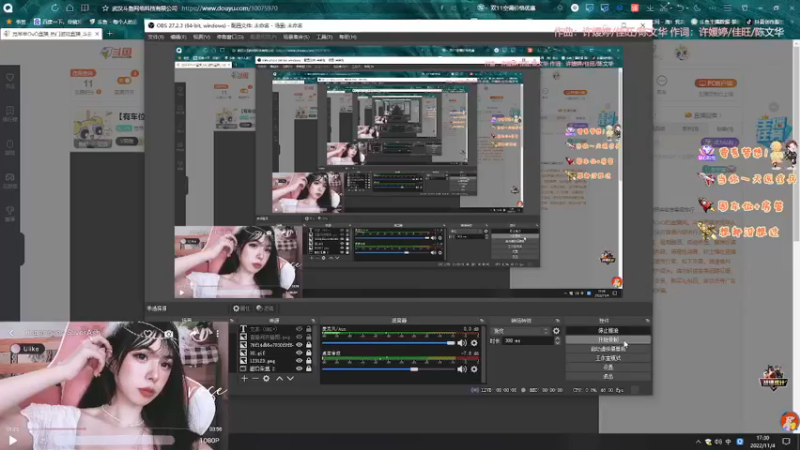Image resolution: width=800 pixels, height=450 pixels.
Task: Open settings gear for 桌面音频 channel
Action: (x=474, y=369)
